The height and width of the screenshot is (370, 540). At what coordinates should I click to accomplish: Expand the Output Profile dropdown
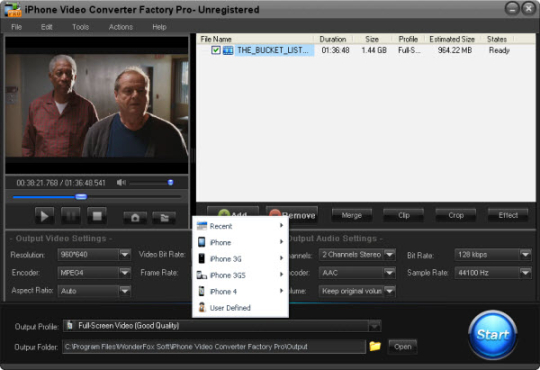pyautogui.click(x=374, y=326)
